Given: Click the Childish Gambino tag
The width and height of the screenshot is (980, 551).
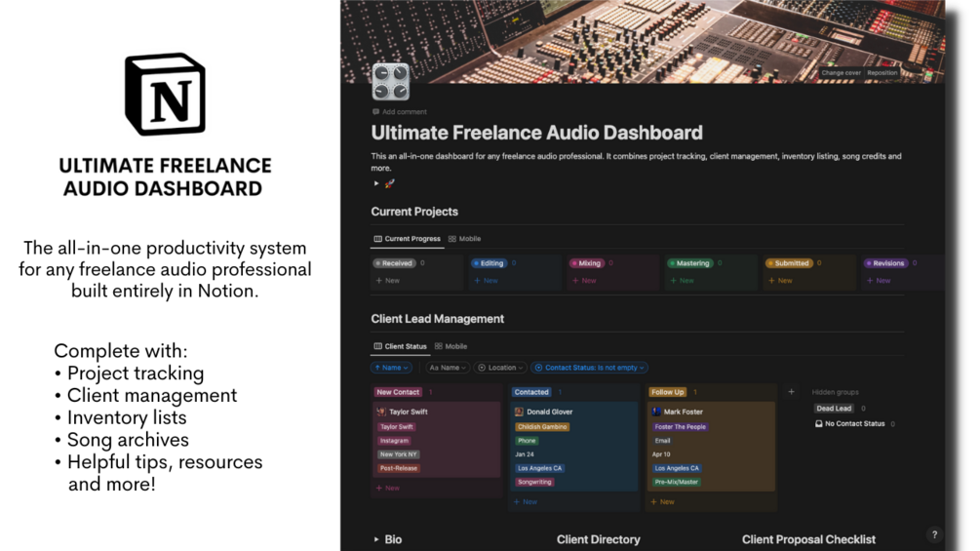Looking at the screenshot, I should (x=542, y=427).
